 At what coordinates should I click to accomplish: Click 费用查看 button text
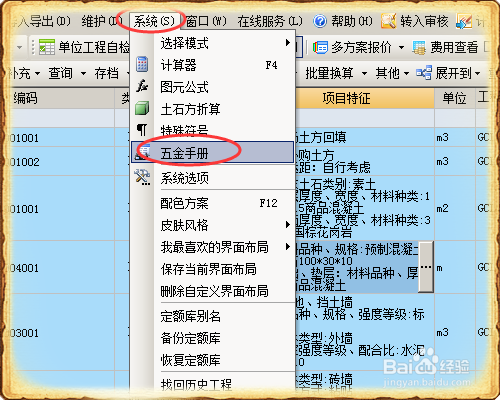454,47
